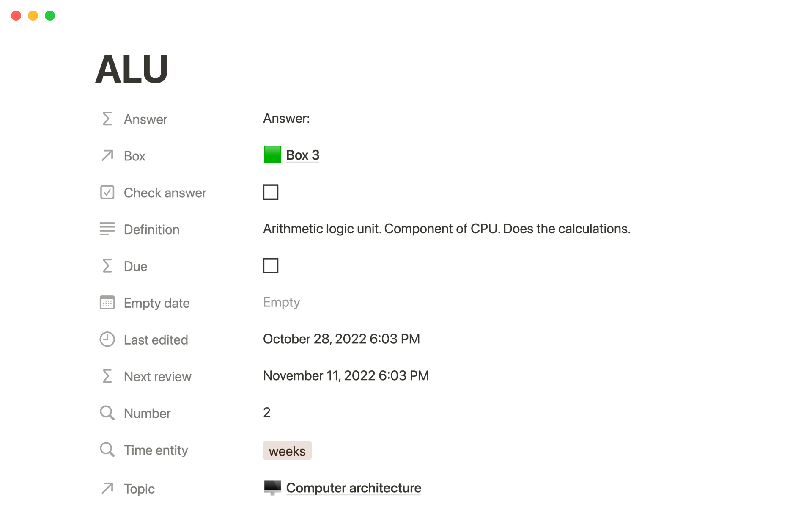Tick the Check answer checkbox
This screenshot has height=508, width=812.
tap(271, 192)
